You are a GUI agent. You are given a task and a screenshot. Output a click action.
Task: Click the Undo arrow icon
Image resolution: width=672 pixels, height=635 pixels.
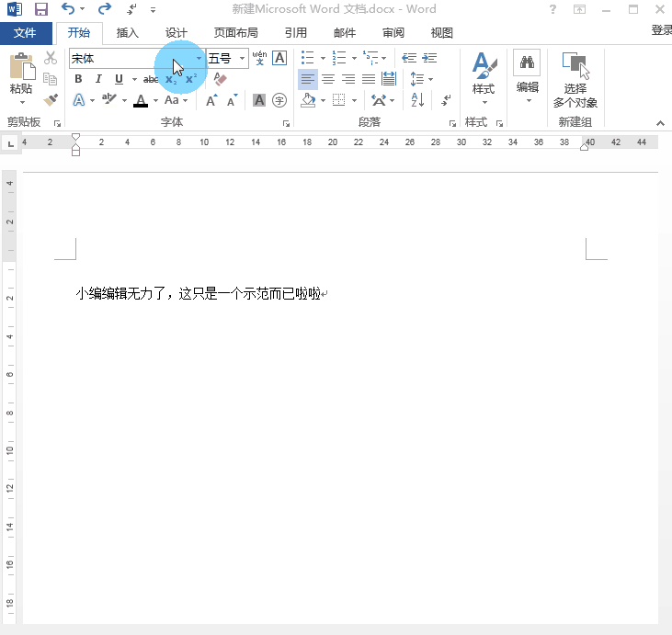pyautogui.click(x=68, y=9)
